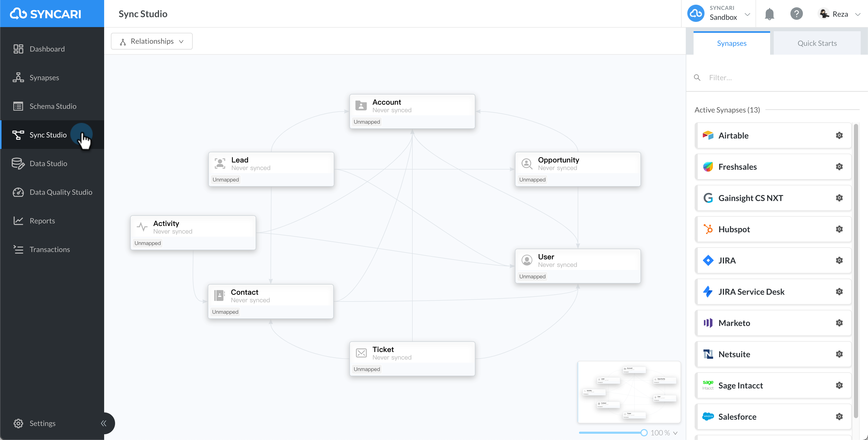This screenshot has width=868, height=440.
Task: Click the Marketo synapse gear icon
Action: pyautogui.click(x=839, y=323)
